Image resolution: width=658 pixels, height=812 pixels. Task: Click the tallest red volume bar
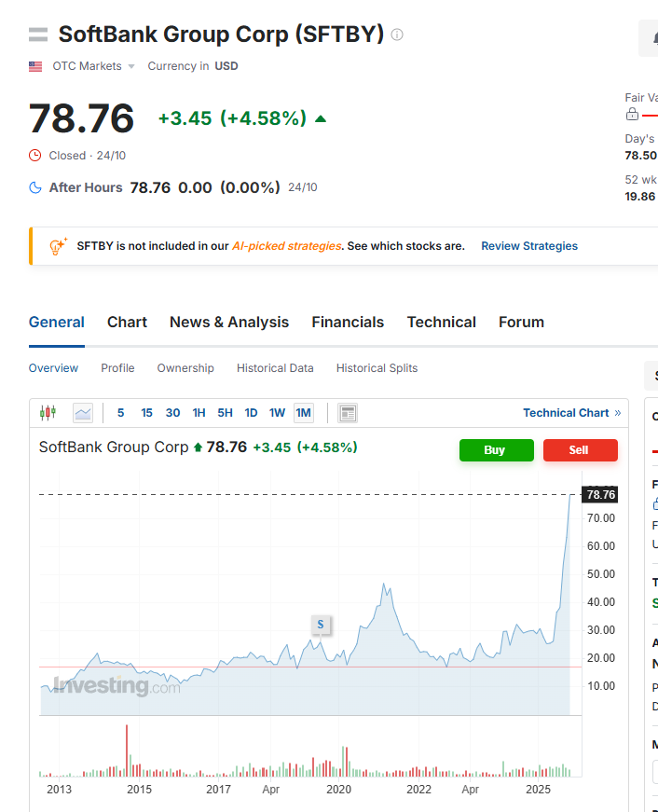tap(127, 750)
